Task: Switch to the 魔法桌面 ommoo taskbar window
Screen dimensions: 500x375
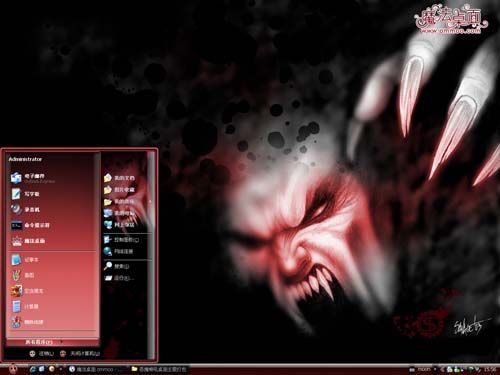Action: coord(97,369)
